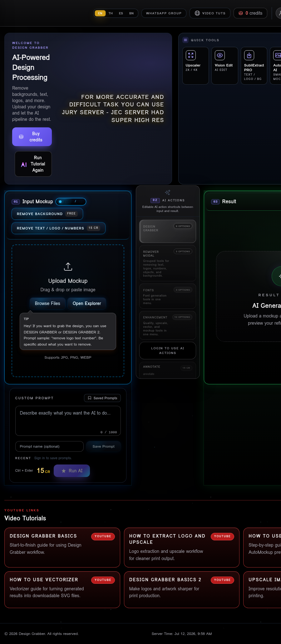Click YouTube badge on Extract Logo And Upscale
The image size is (281, 644).
[x=222, y=536]
